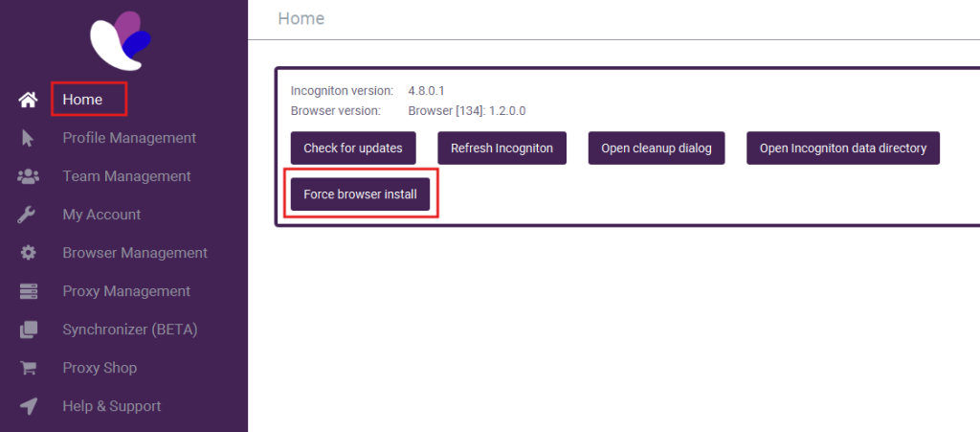Click the Proxy Shop cart icon
Viewport: 980px width, 432px height.
click(29, 368)
